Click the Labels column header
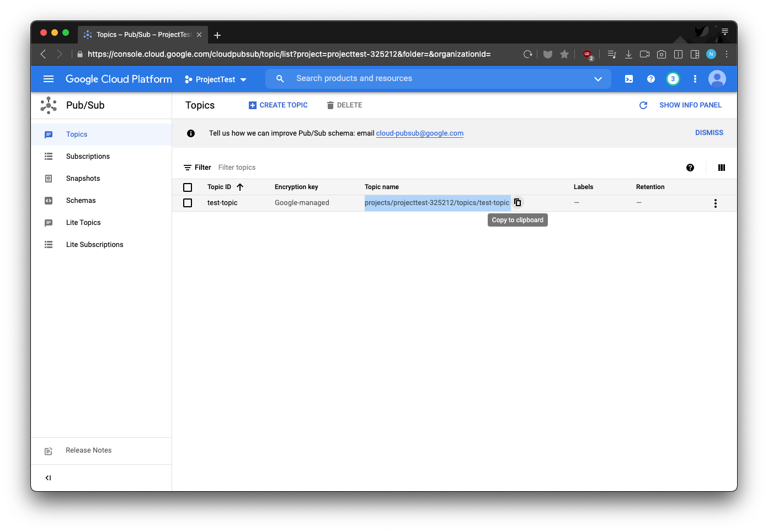768x532 pixels. click(583, 187)
